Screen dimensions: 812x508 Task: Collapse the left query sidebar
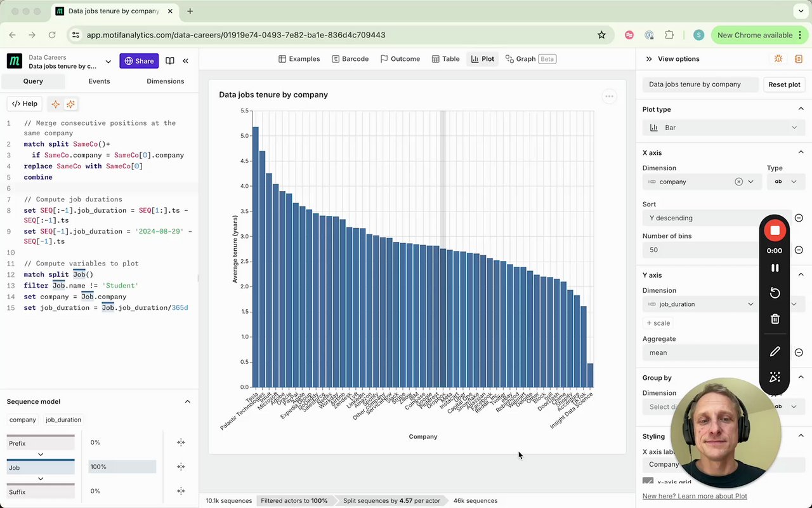coord(185,61)
